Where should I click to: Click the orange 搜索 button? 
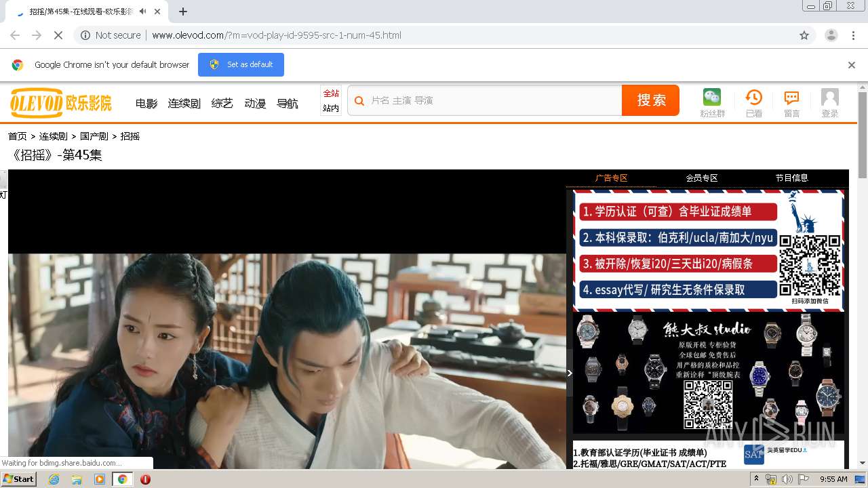[650, 100]
